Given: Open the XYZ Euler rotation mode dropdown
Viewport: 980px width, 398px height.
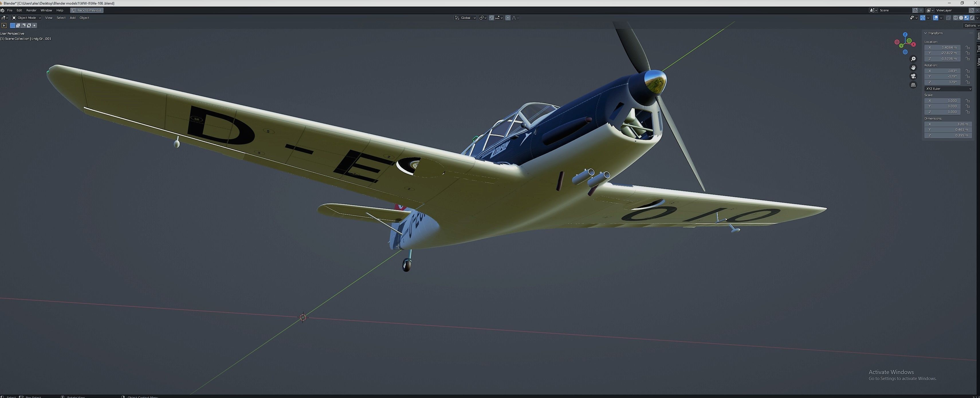Looking at the screenshot, I should point(948,89).
